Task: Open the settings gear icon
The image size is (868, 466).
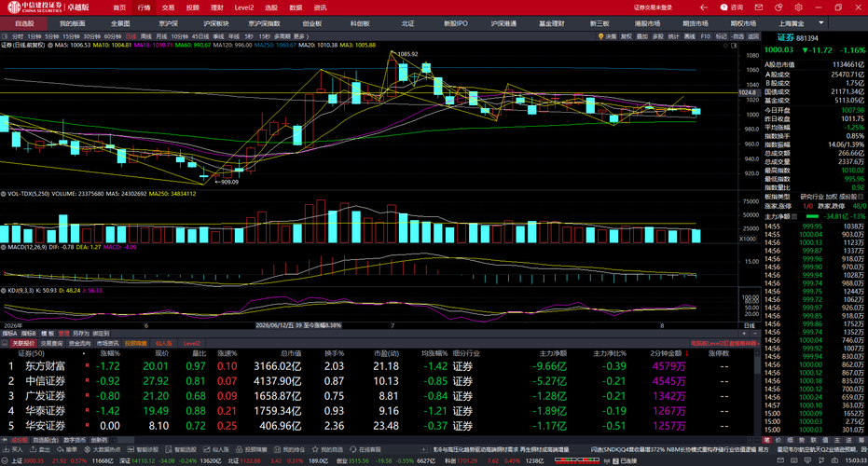Action: 798,7
